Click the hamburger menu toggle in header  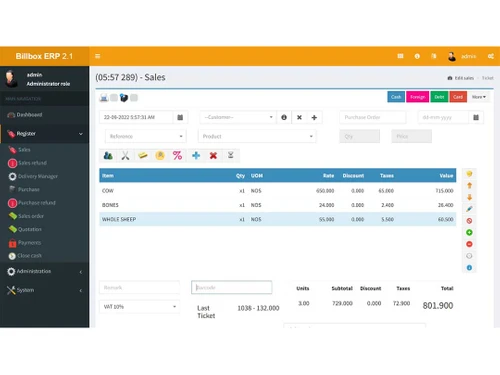[98, 56]
